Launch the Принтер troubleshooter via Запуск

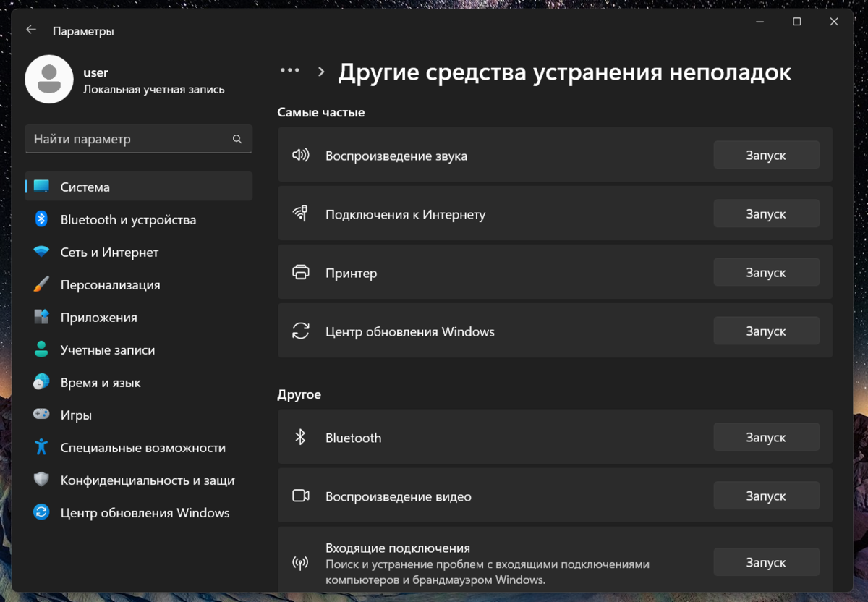766,272
